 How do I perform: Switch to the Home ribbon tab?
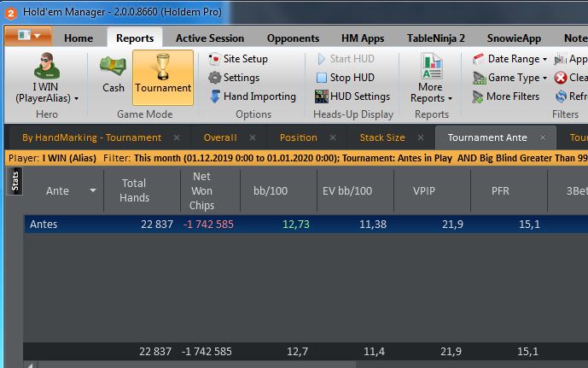click(79, 38)
